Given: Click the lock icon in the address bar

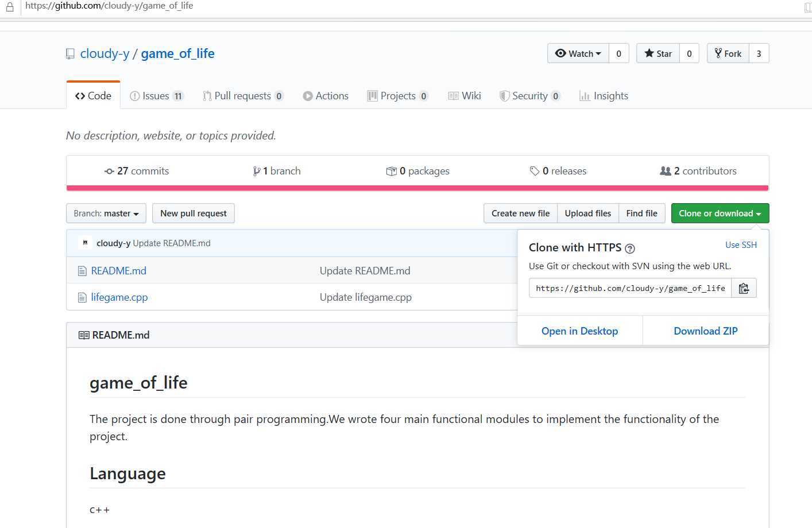Looking at the screenshot, I should [x=9, y=7].
